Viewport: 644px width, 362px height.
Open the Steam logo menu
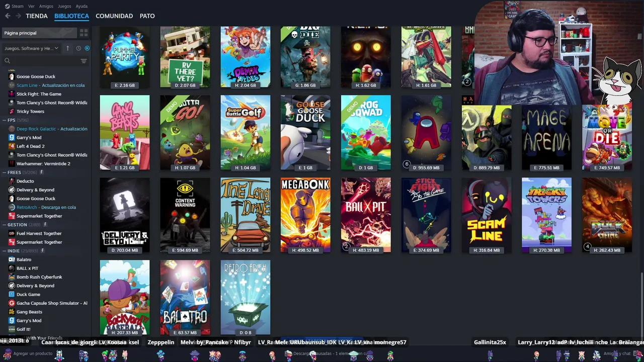[x=14, y=6]
